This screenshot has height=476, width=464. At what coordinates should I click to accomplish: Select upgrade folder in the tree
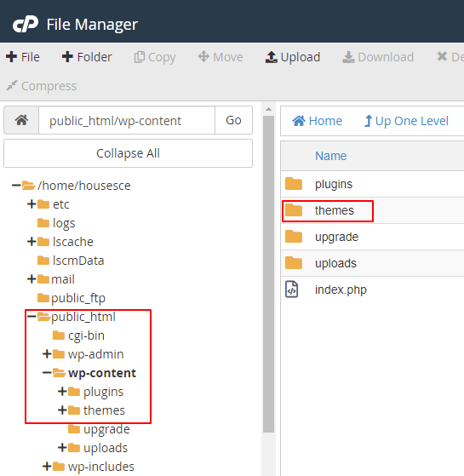coord(106,429)
